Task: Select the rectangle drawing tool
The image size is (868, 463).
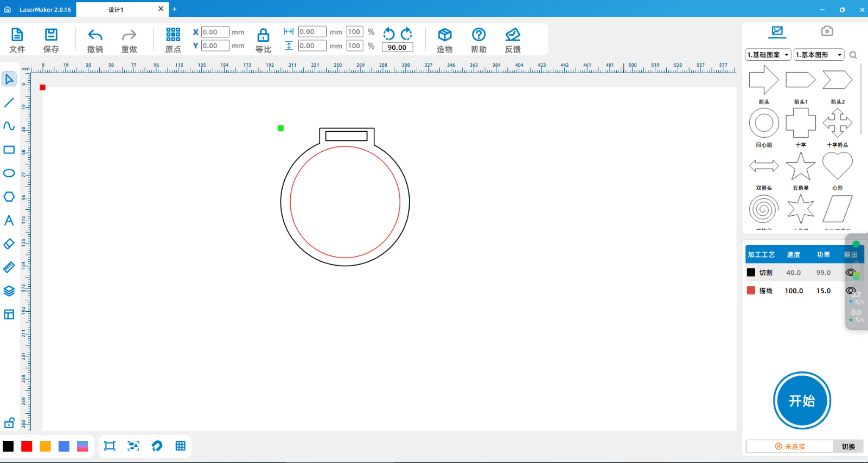Action: (9, 150)
